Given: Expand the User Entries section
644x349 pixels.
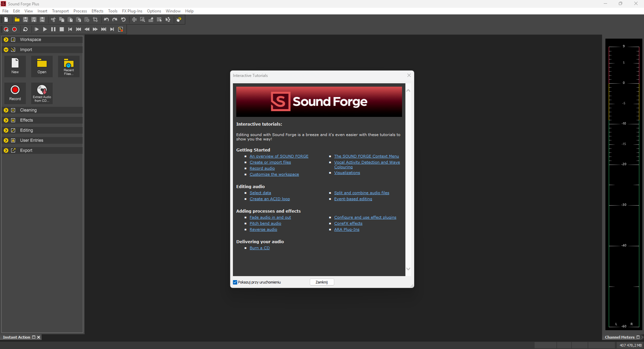Looking at the screenshot, I should click(6, 140).
